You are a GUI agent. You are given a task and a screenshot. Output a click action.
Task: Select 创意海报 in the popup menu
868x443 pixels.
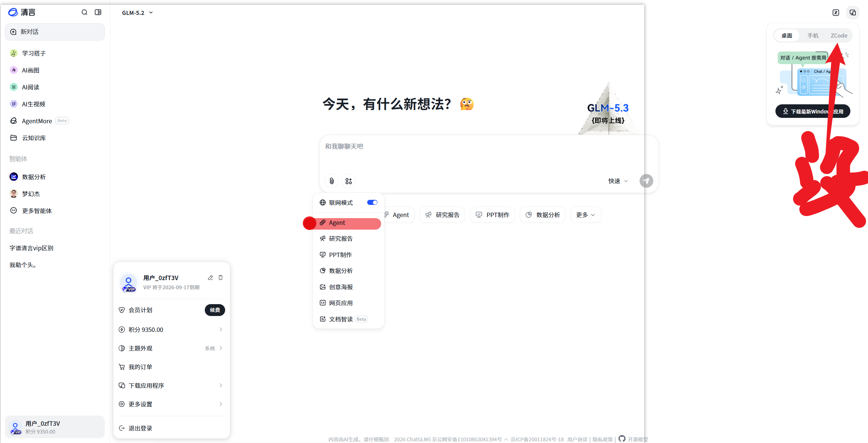[349, 287]
